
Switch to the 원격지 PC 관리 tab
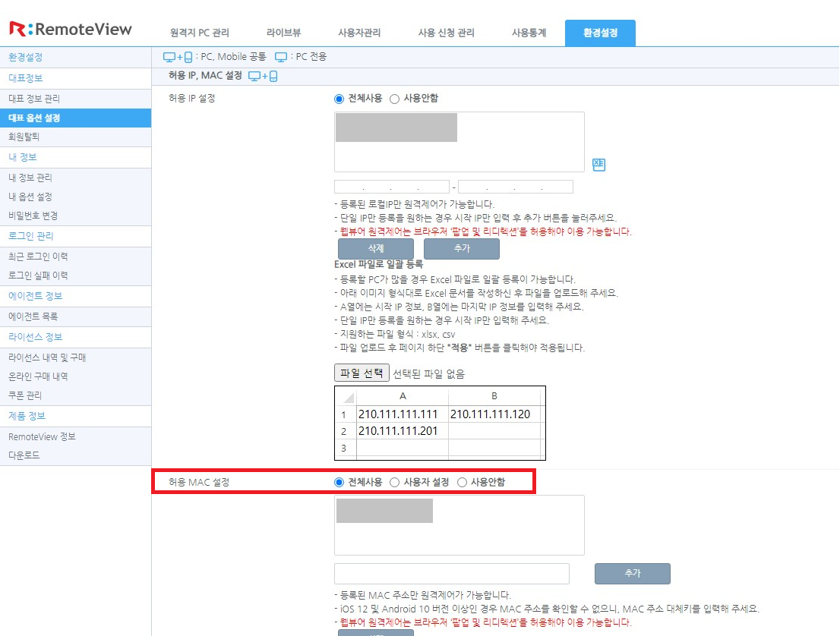point(202,33)
